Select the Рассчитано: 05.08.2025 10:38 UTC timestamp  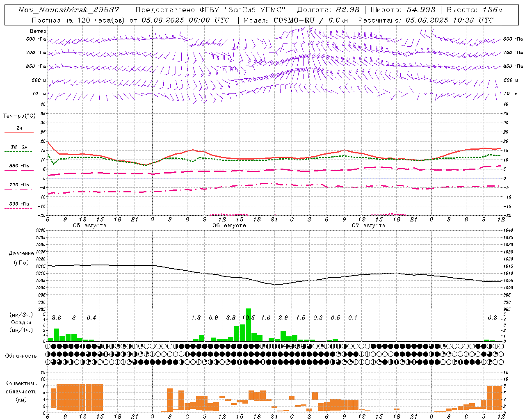point(426,20)
